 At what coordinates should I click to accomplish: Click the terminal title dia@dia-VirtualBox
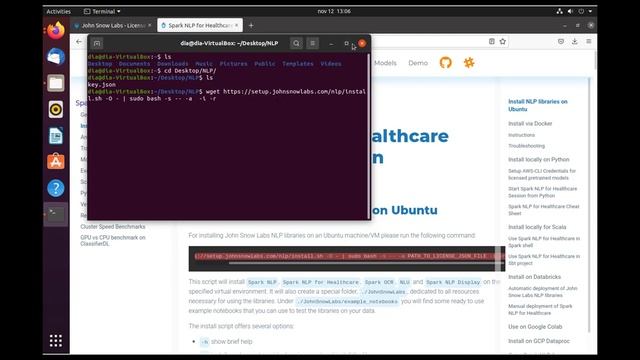pyautogui.click(x=229, y=43)
